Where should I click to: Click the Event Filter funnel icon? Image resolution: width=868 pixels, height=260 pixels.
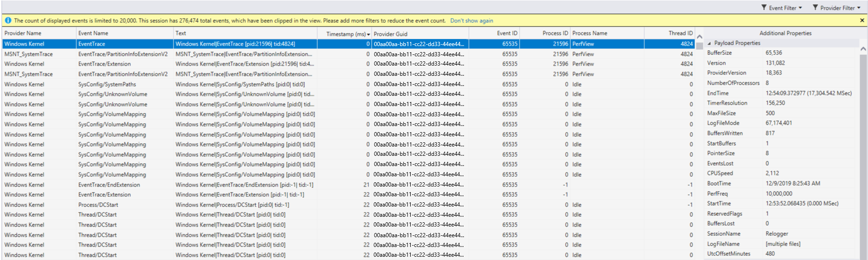click(x=764, y=7)
